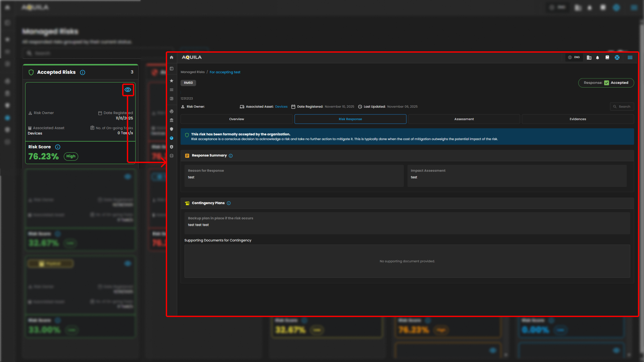This screenshot has height=362, width=644.
Task: Expand the blue hamburger menu
Action: pos(630,57)
